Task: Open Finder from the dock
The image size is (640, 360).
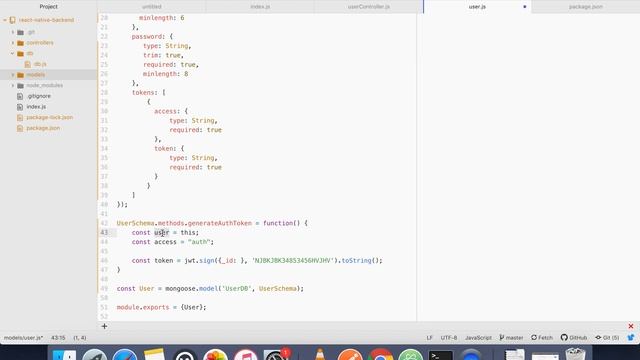Action: pos(64,355)
